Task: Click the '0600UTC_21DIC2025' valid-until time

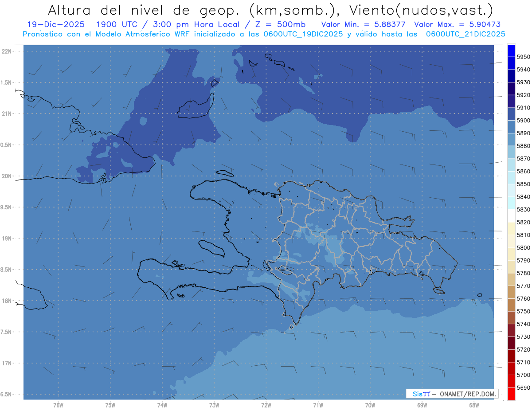Action: click(x=465, y=34)
